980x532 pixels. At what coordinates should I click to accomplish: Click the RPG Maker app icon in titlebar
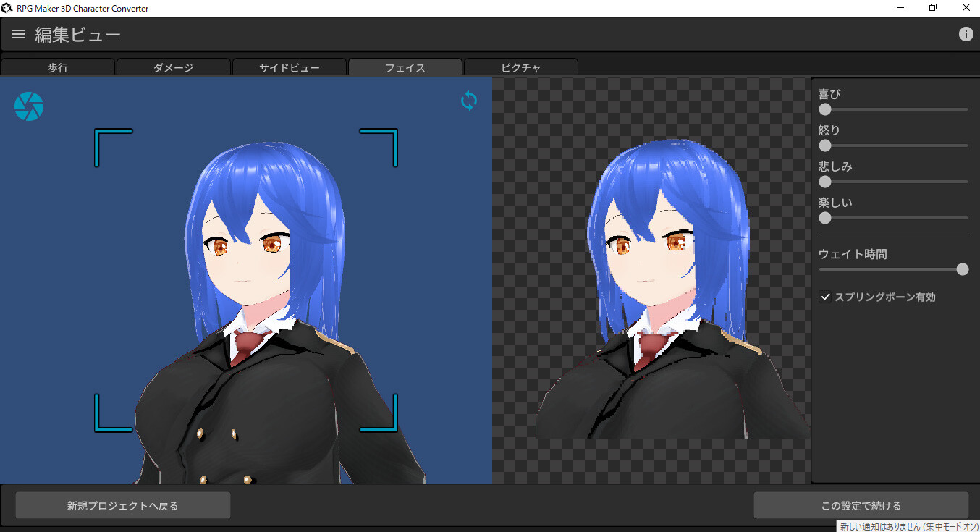pyautogui.click(x=7, y=7)
